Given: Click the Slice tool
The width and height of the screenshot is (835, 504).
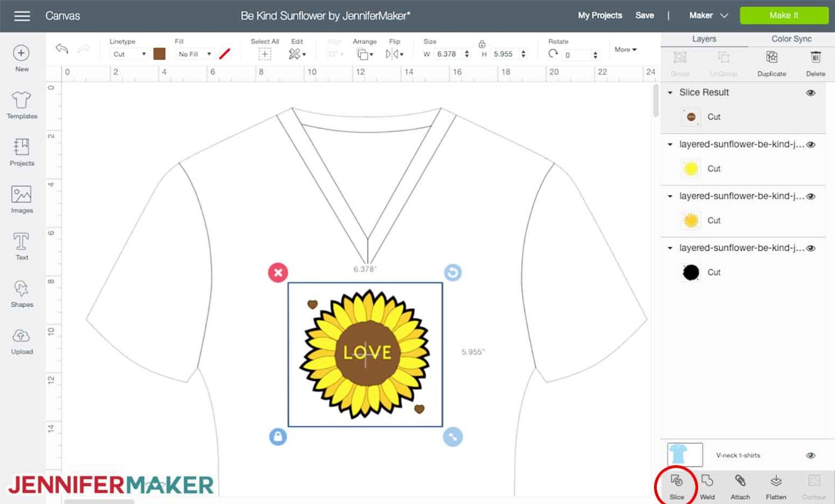Looking at the screenshot, I should pos(677,487).
